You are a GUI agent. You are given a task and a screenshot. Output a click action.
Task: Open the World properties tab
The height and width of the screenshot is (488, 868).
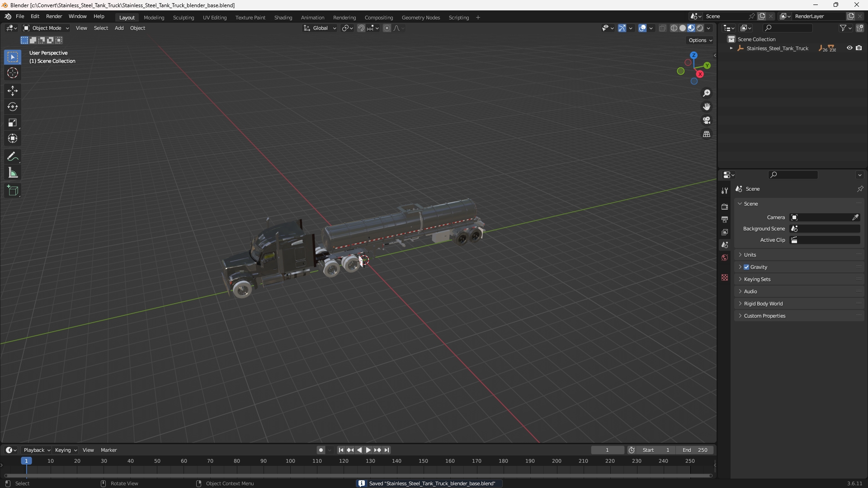point(725,258)
